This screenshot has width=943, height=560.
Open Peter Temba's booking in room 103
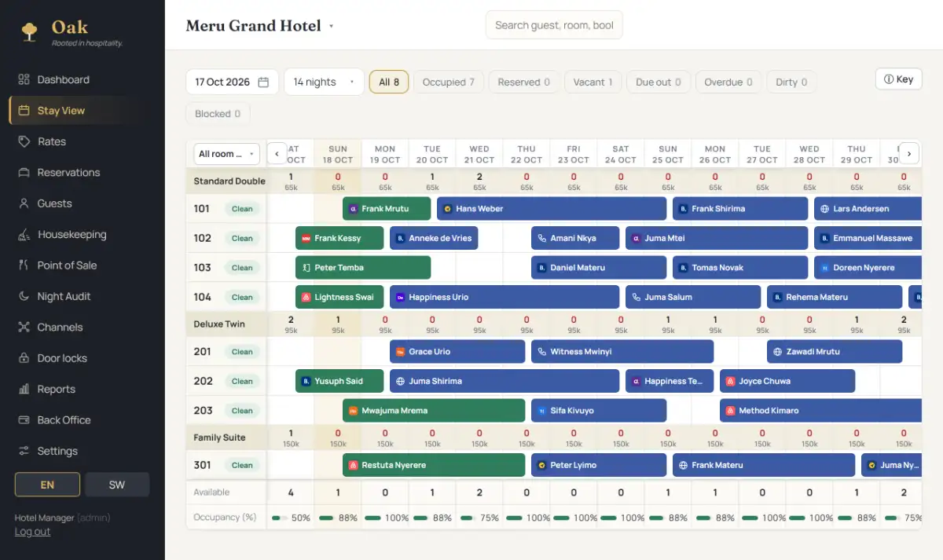[x=363, y=268]
